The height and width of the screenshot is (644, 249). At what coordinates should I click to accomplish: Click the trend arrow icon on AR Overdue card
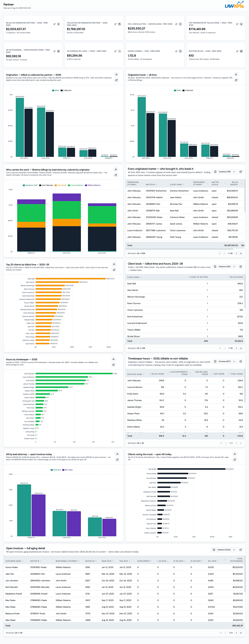(x=119, y=51)
